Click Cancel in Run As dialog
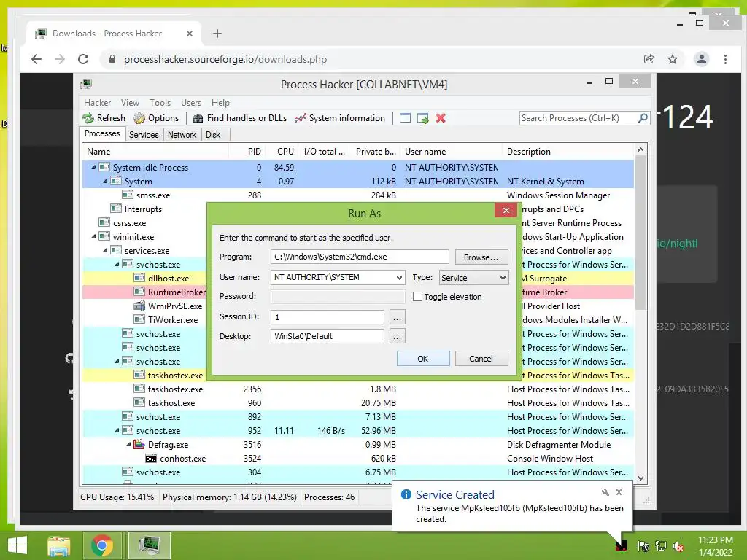 [481, 359]
